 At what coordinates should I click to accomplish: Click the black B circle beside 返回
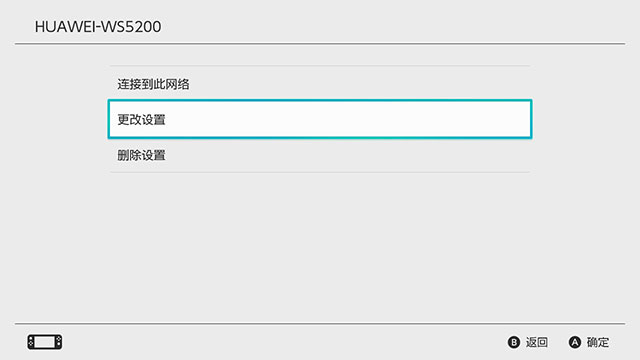(x=513, y=342)
